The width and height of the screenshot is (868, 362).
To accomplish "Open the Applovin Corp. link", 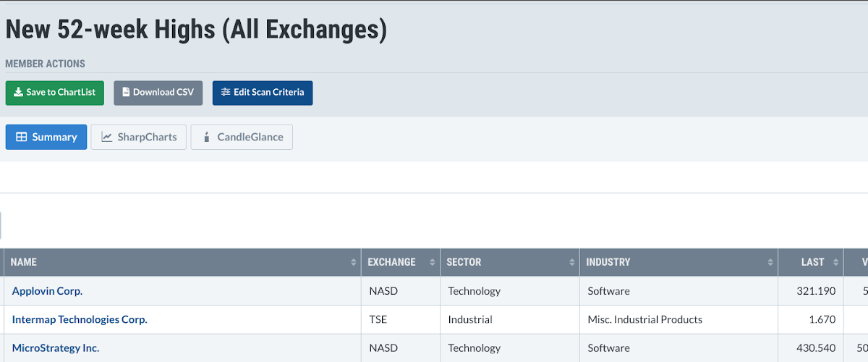I will [x=47, y=291].
